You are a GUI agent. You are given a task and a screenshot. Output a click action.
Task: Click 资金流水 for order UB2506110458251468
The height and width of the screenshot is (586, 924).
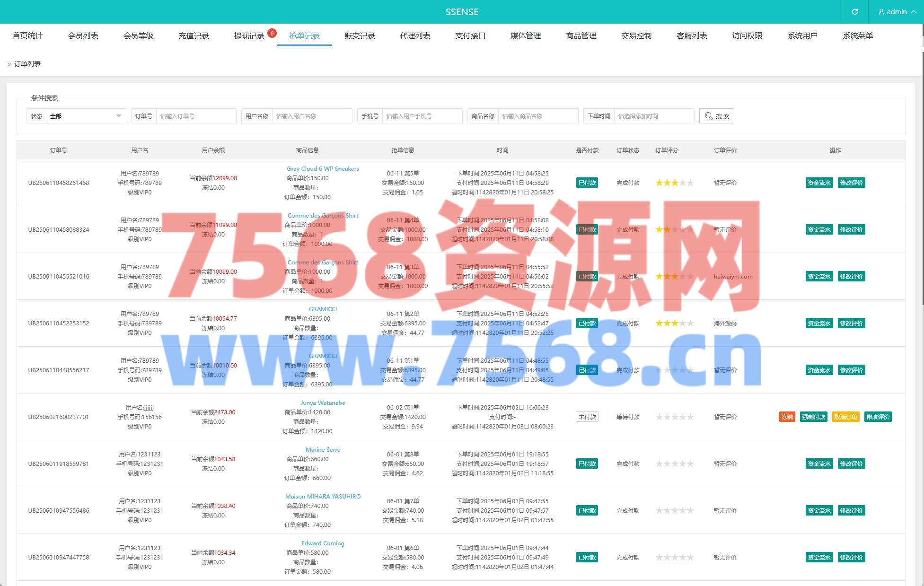[819, 183]
